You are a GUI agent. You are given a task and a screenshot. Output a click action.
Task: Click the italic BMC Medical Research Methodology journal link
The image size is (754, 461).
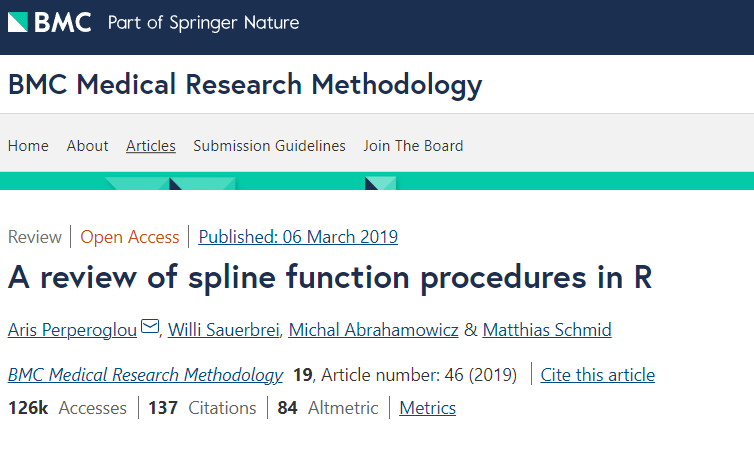(x=146, y=375)
